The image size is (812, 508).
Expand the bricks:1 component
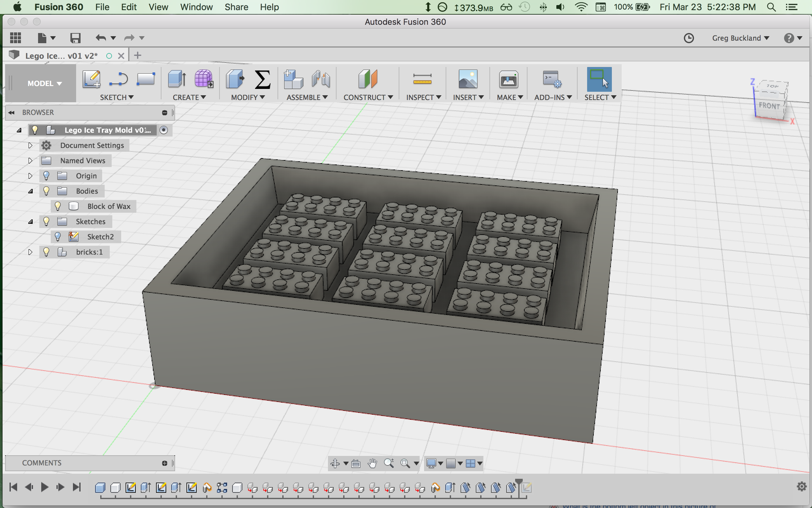(30, 252)
